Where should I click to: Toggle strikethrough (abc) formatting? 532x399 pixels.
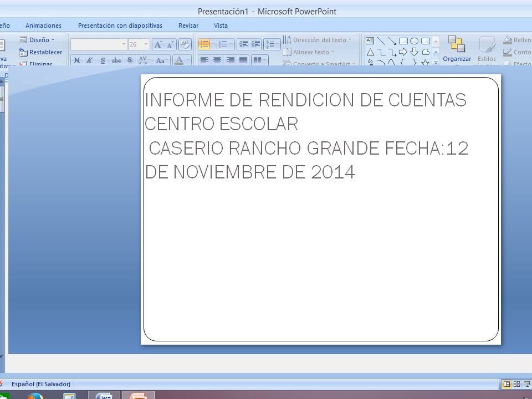116,60
